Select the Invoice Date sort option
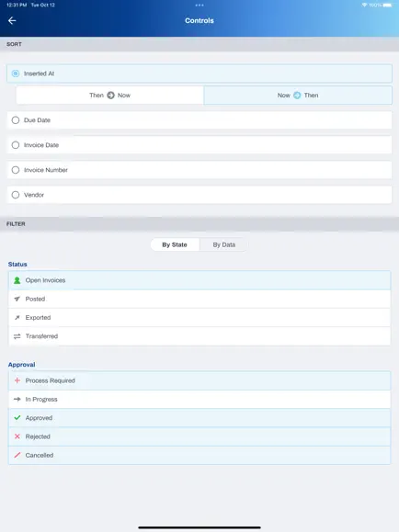 pyautogui.click(x=199, y=145)
